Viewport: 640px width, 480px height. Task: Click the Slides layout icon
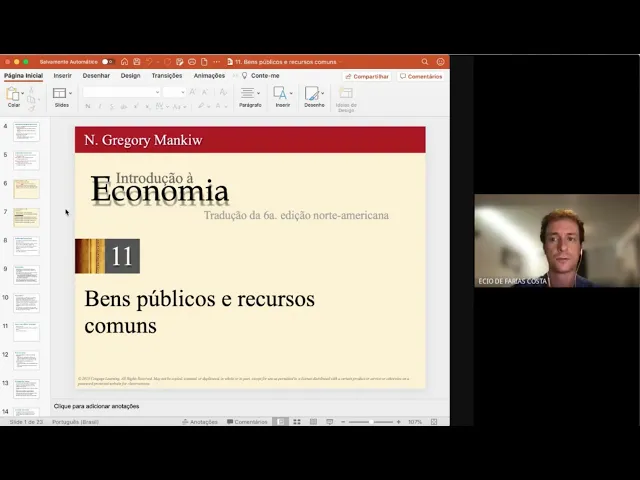[x=60, y=93]
